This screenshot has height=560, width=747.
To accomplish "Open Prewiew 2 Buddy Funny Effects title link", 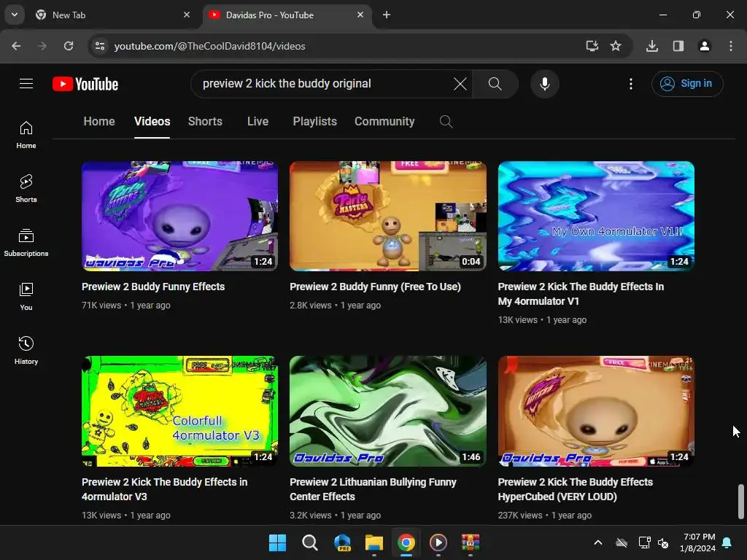I will click(x=153, y=287).
